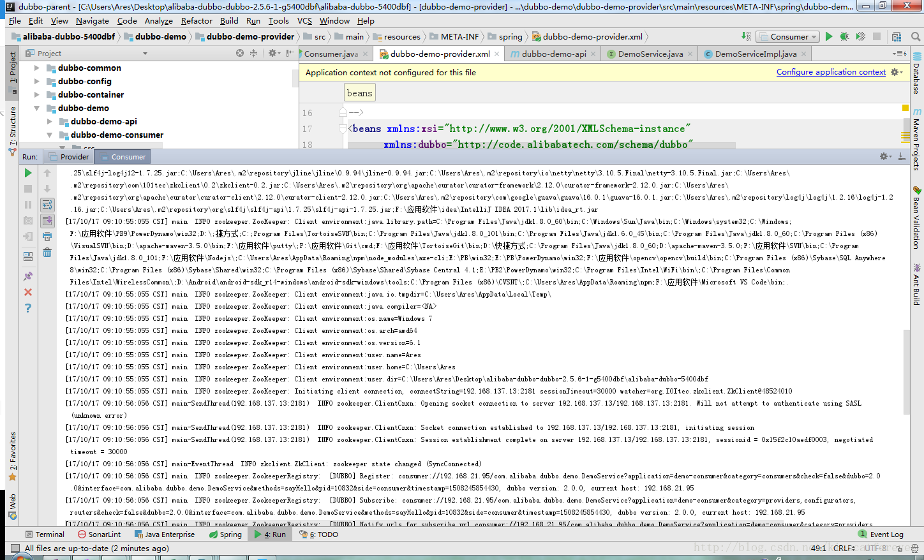
Task: Open help with question mark icon
Action: pos(28,308)
